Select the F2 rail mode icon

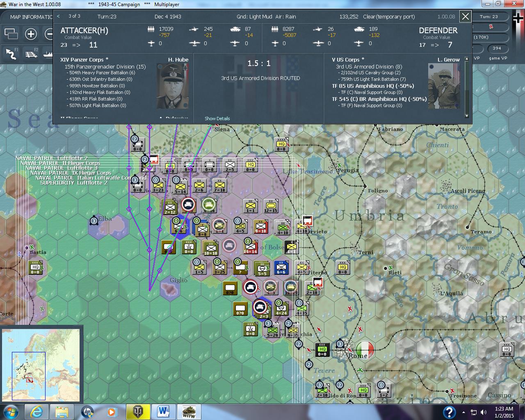point(32,54)
